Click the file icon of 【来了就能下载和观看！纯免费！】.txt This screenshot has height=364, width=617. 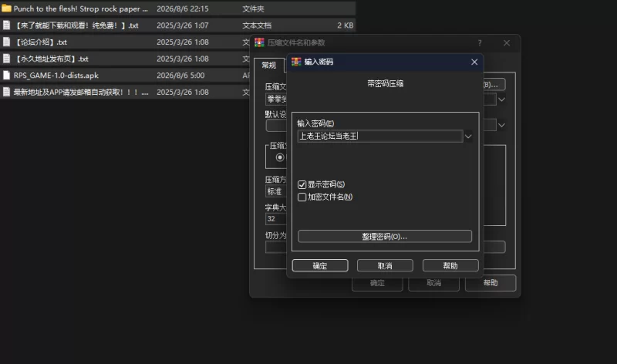pyautogui.click(x=6, y=25)
